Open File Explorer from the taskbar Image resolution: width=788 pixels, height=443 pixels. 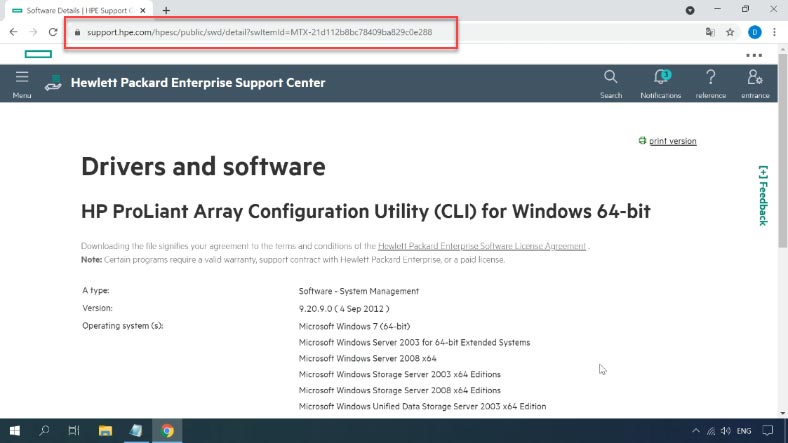pyautogui.click(x=105, y=430)
